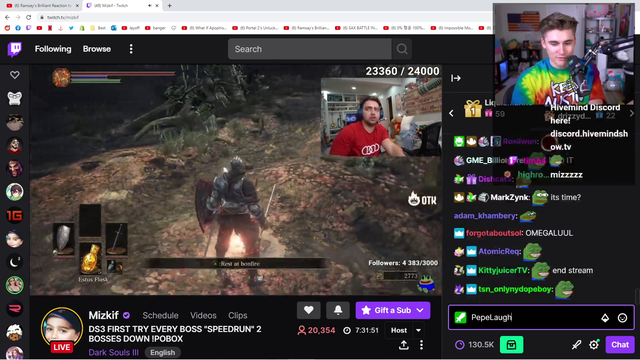Viewport: 640px width, 360px height.
Task: Click Mizkif's live profile avatar
Action: (x=62, y=329)
